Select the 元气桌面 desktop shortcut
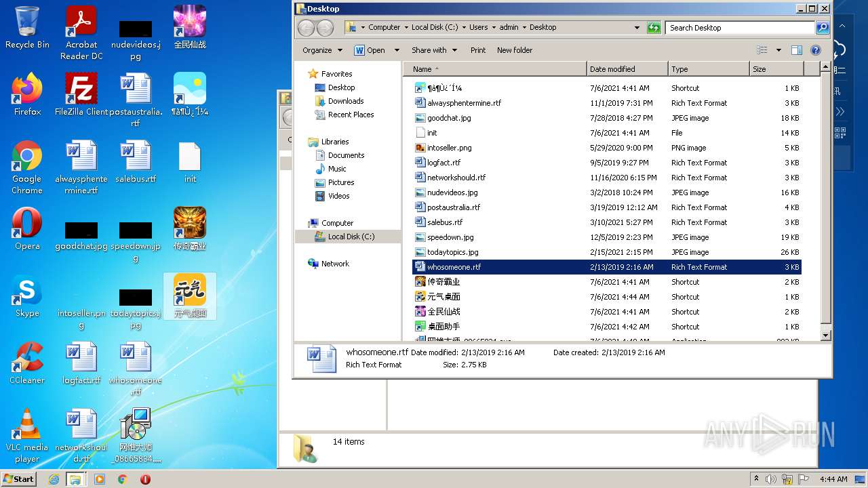The width and height of the screenshot is (868, 488). pyautogui.click(x=190, y=296)
